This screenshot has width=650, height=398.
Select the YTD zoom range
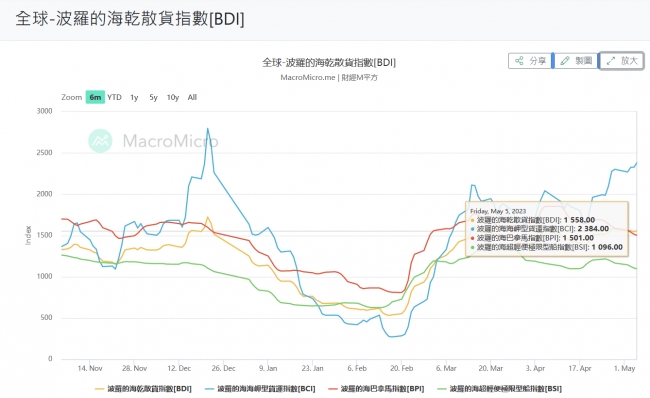pos(114,97)
